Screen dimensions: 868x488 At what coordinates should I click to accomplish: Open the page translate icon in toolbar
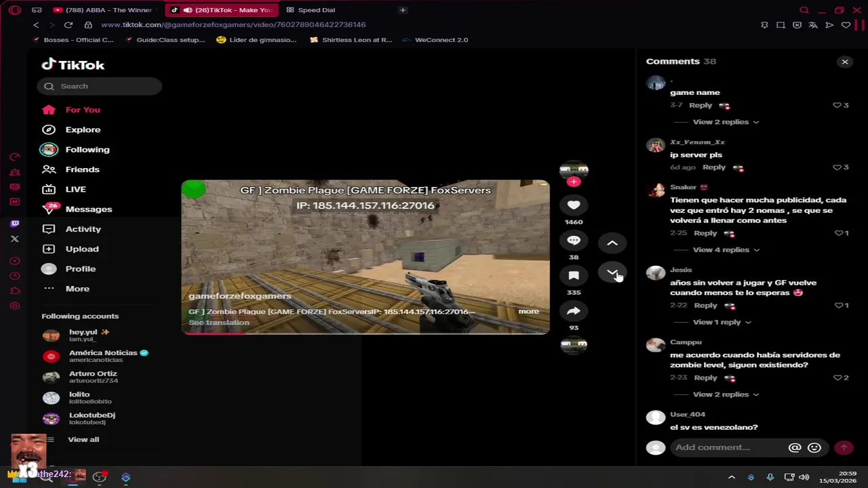click(x=813, y=25)
